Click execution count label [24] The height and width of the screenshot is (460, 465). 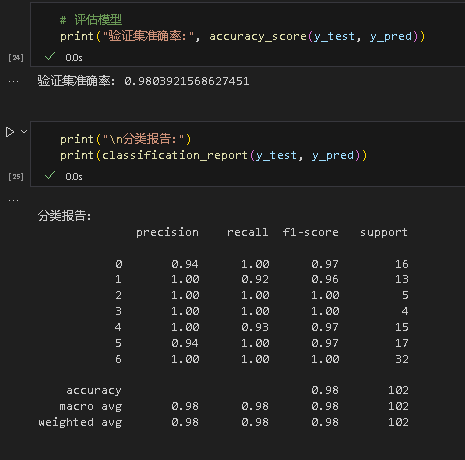click(16, 58)
